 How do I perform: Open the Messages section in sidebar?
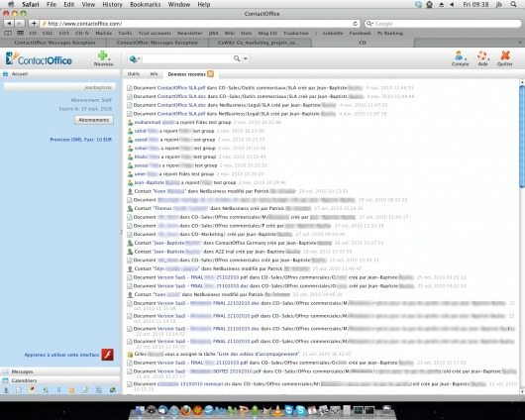pyautogui.click(x=60, y=371)
